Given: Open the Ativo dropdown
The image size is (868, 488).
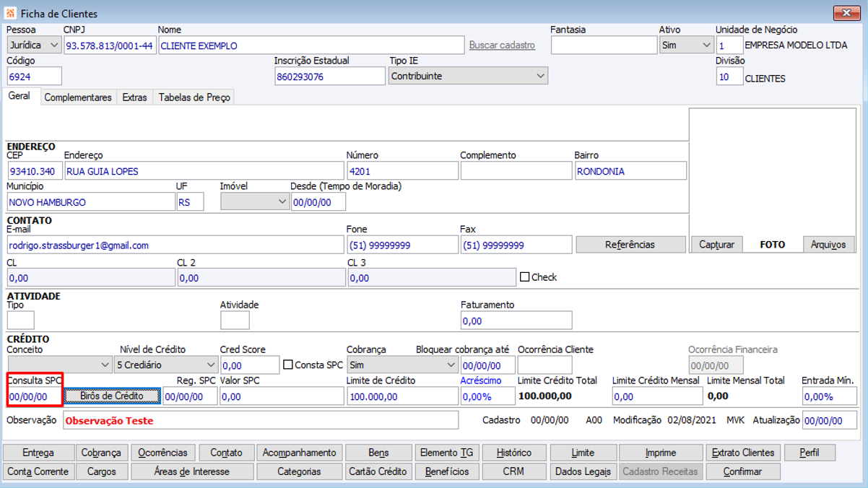Looking at the screenshot, I should (686, 45).
